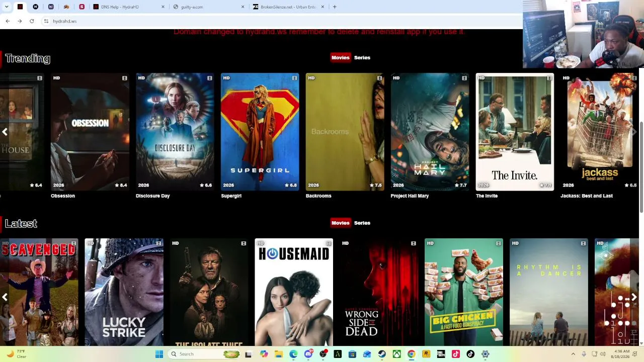
Task: Open the Project Hail Mary title link
Action: point(410,196)
